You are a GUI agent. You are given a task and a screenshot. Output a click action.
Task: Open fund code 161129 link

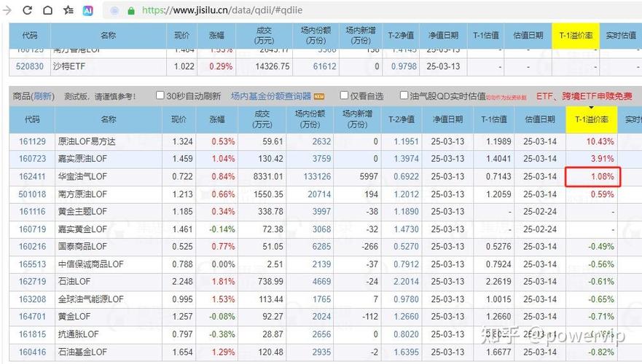coord(32,141)
